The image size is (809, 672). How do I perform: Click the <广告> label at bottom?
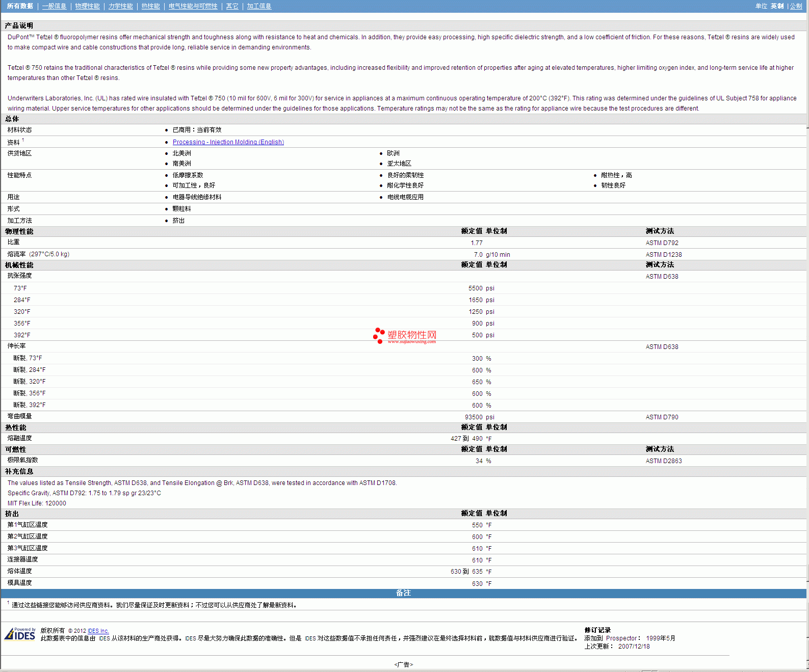tap(403, 665)
